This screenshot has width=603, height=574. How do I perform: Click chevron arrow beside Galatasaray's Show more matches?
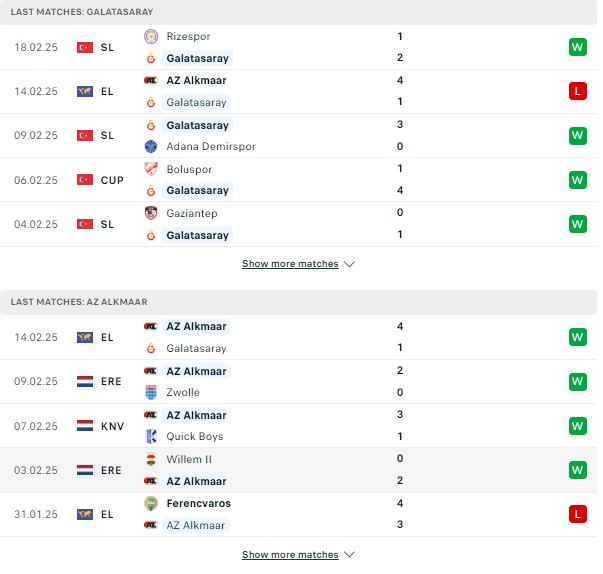[x=349, y=264]
